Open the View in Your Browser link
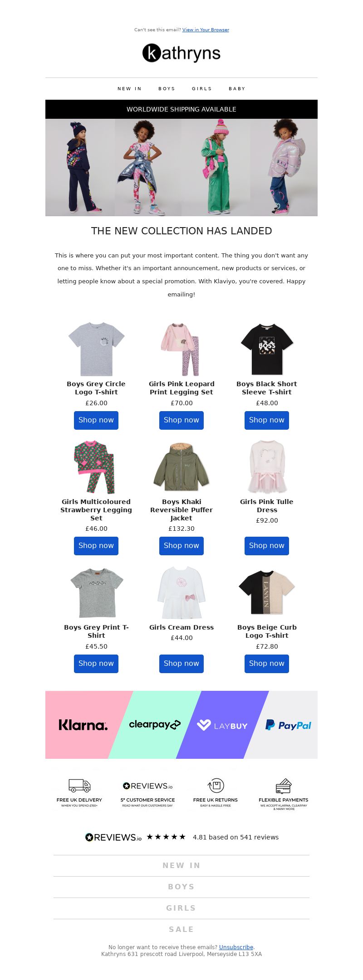 point(206,30)
